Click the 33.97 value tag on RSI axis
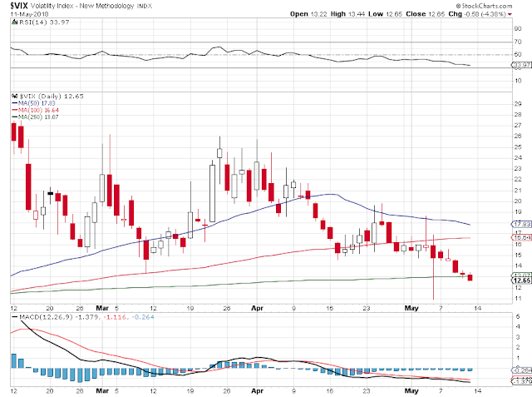The height and width of the screenshot is (397, 532). point(521,65)
